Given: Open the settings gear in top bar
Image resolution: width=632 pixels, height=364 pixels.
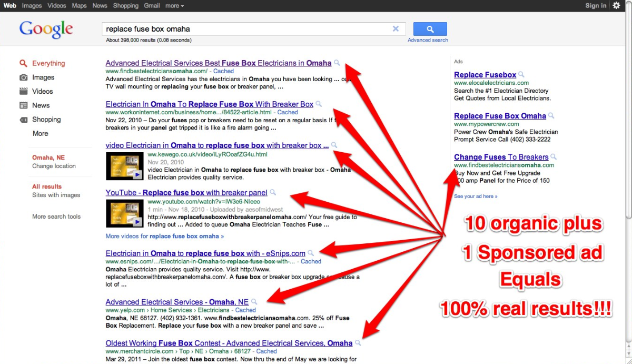Looking at the screenshot, I should click(x=616, y=5).
